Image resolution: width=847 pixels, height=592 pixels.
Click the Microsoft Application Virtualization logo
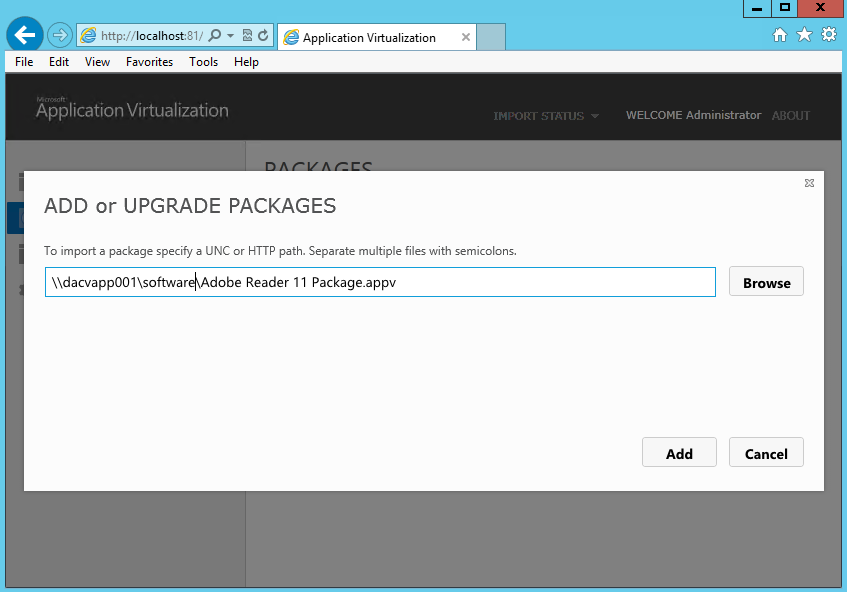point(132,108)
